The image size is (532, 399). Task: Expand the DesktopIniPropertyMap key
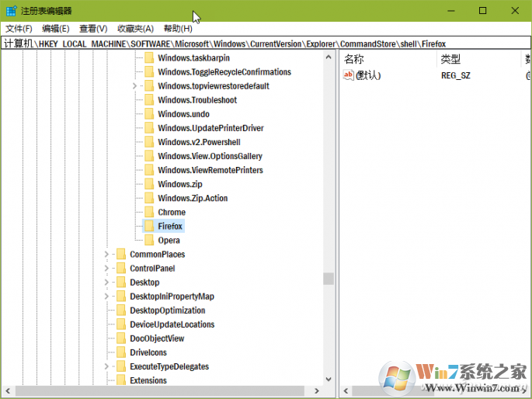(x=106, y=297)
